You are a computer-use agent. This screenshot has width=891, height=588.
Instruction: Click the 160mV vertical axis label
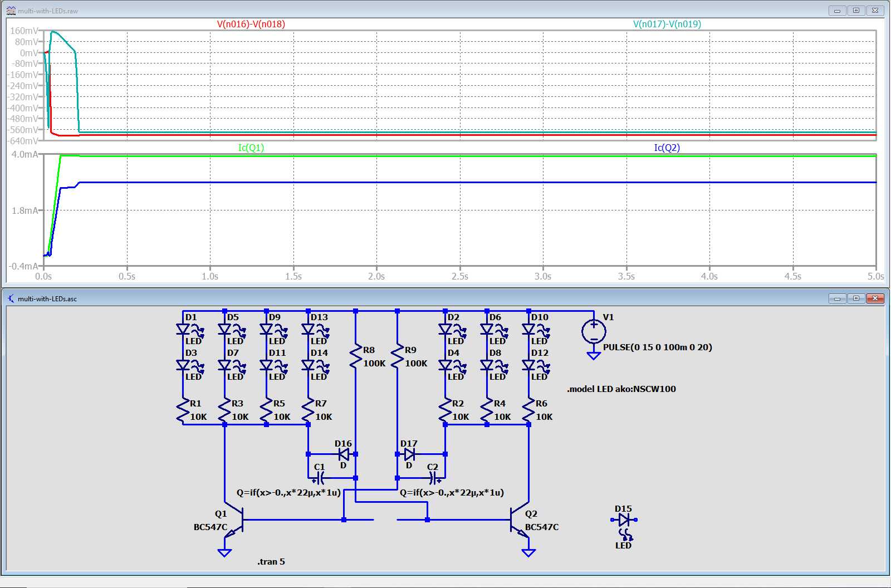click(x=25, y=31)
